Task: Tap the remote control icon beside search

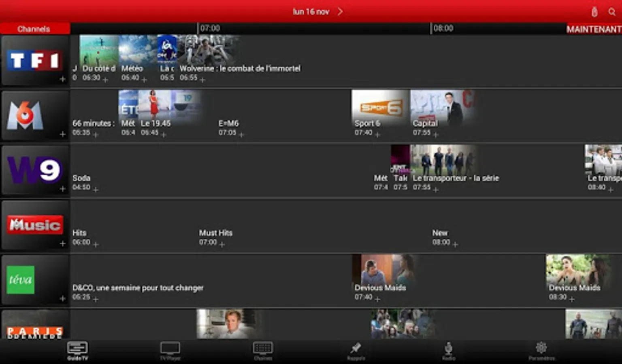Action: coord(594,12)
